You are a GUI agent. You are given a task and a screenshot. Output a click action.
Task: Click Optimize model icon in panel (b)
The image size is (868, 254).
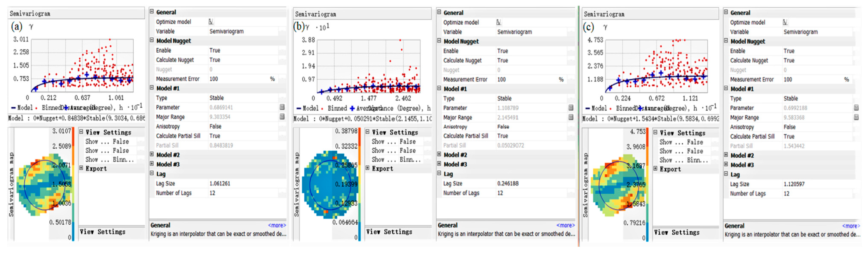tap(499, 23)
